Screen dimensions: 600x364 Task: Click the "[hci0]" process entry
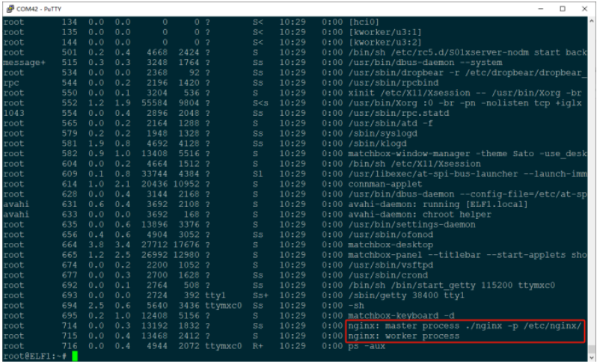364,22
